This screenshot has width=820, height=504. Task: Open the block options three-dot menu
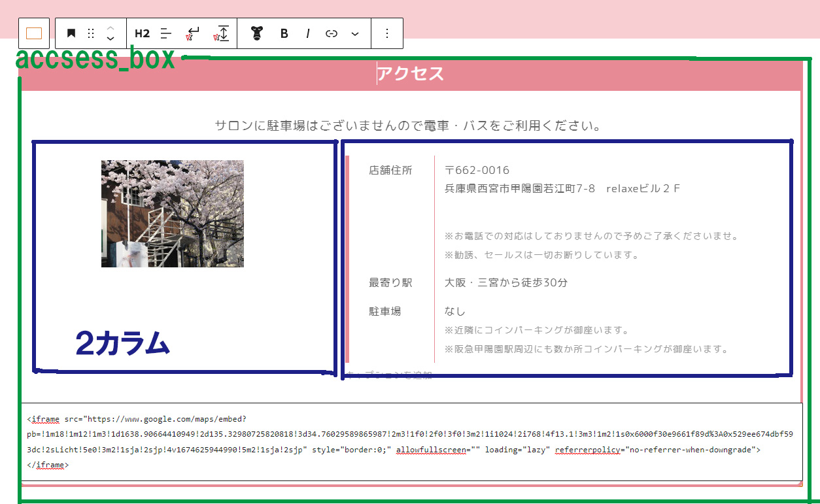pyautogui.click(x=387, y=33)
